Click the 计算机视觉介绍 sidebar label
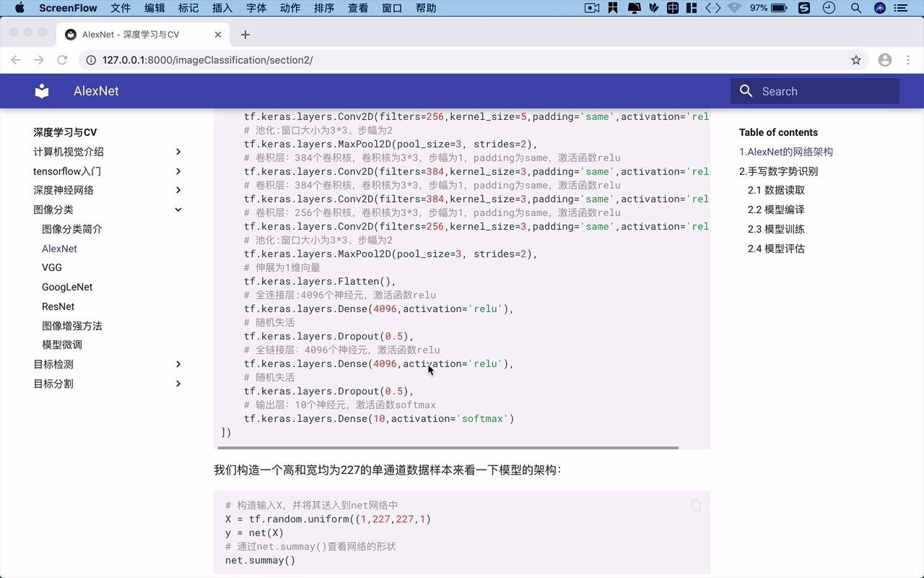Image resolution: width=924 pixels, height=578 pixels. tap(69, 152)
